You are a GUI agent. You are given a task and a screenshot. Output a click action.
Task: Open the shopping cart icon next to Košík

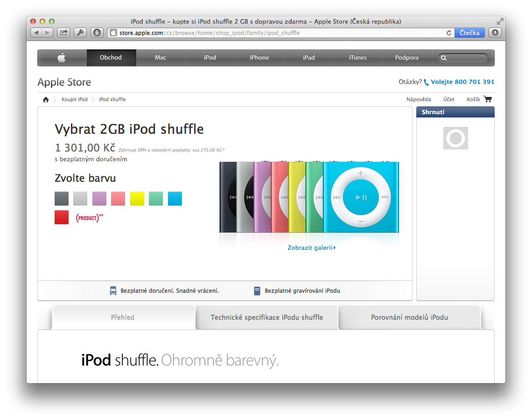pyautogui.click(x=488, y=99)
